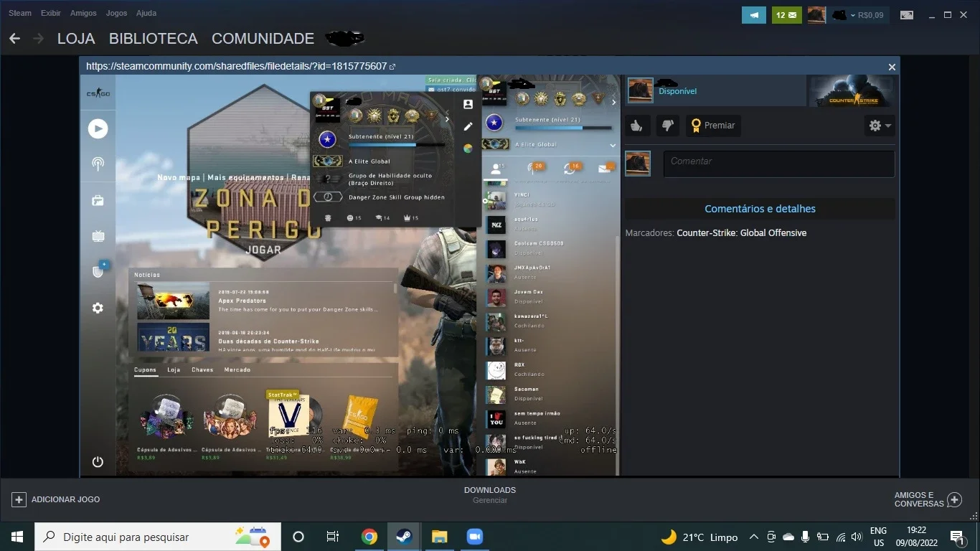Open Comentários e detalhes
Viewport: 980px width, 551px height.
click(760, 209)
